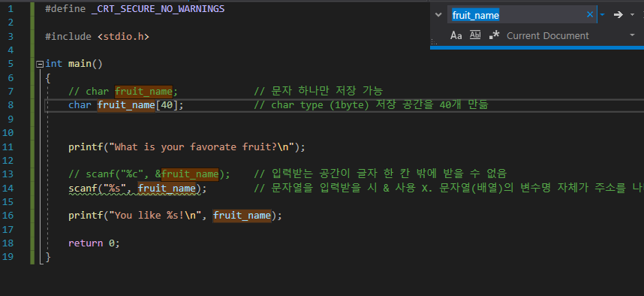Click the <stdio.h> header name
This screenshot has height=296, width=644.
pos(123,37)
